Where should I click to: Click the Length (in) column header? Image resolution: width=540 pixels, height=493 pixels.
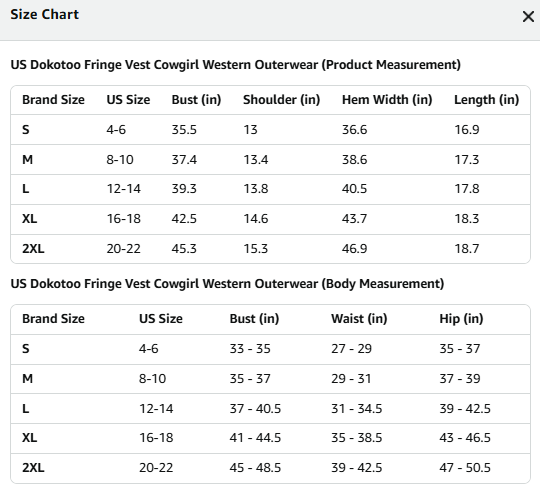click(x=486, y=100)
